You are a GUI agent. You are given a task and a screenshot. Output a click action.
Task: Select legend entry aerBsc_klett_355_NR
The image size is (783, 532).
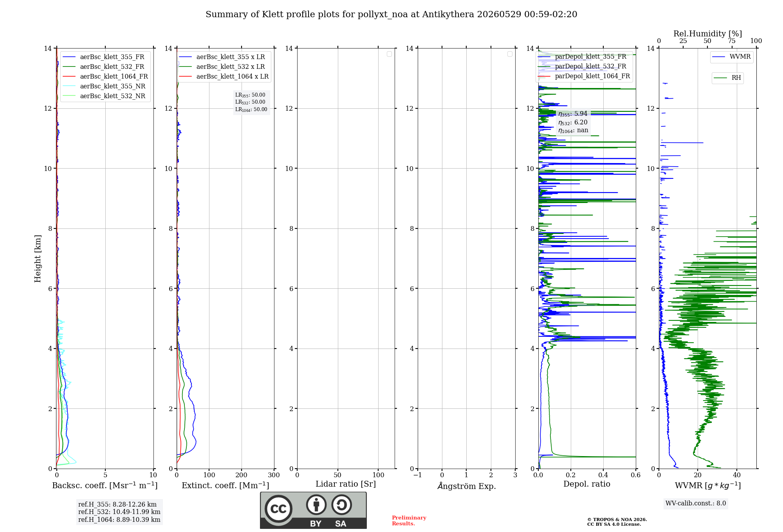(x=113, y=86)
